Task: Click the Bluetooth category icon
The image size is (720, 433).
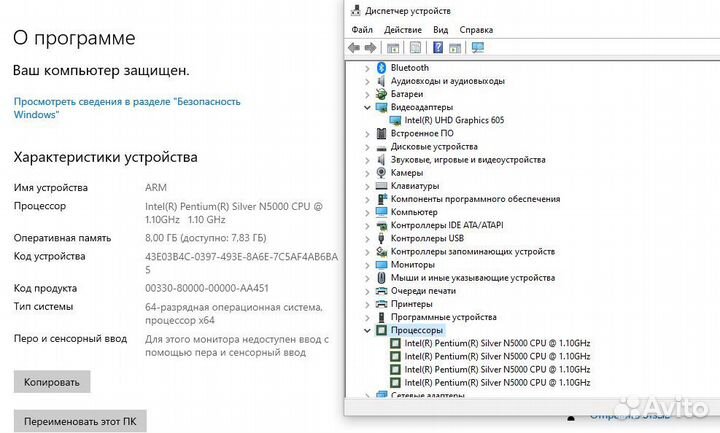Action: tap(381, 67)
